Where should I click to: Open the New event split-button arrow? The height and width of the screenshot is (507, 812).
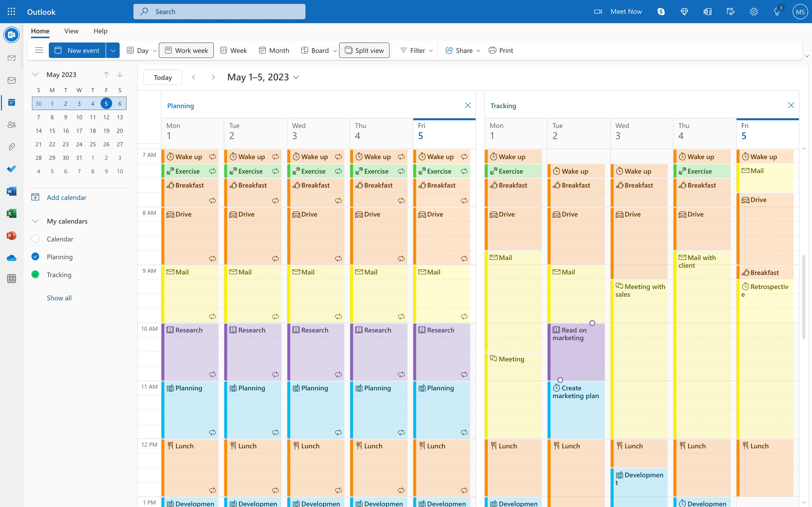click(x=113, y=50)
